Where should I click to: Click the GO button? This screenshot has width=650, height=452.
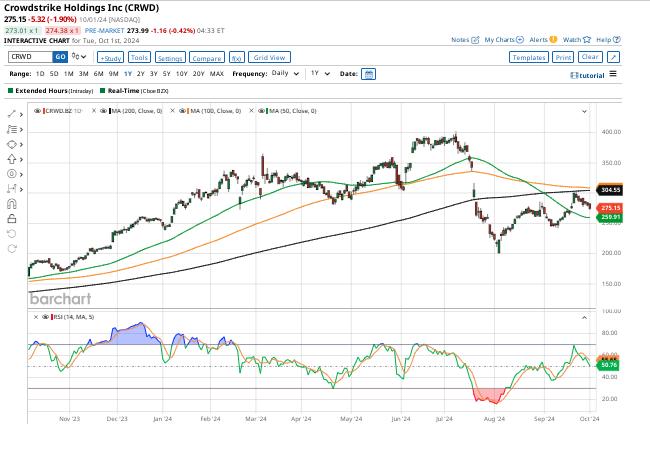pos(60,57)
